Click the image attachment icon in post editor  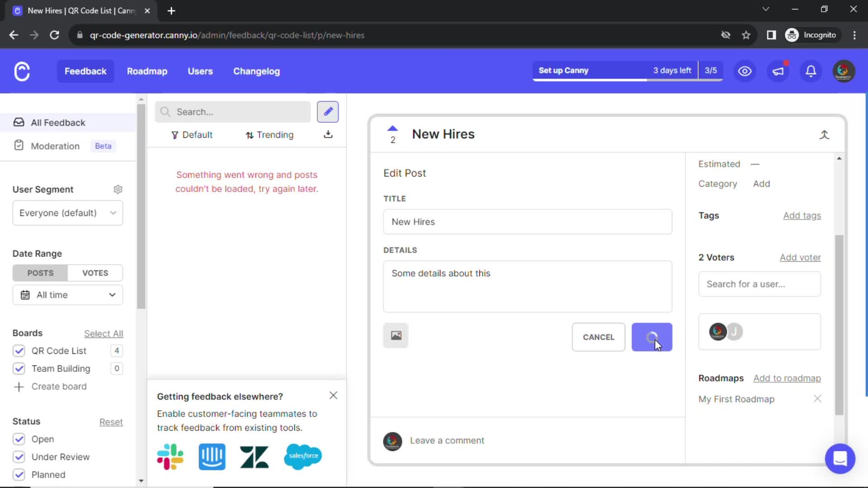(x=396, y=335)
